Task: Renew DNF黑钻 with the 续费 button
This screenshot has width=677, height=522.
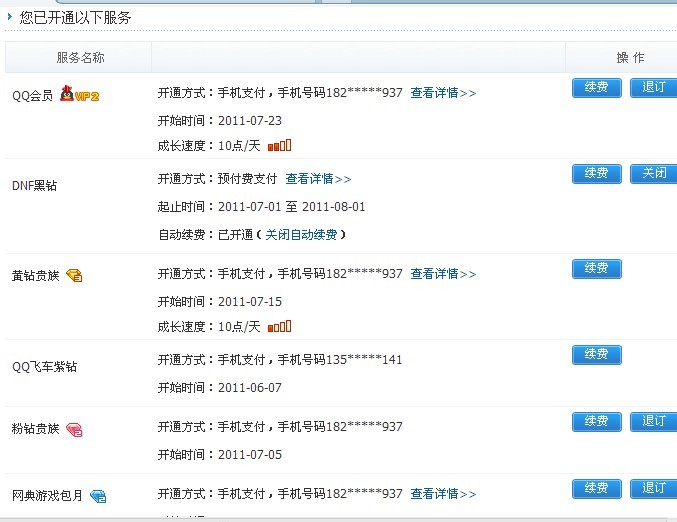Action: point(597,174)
